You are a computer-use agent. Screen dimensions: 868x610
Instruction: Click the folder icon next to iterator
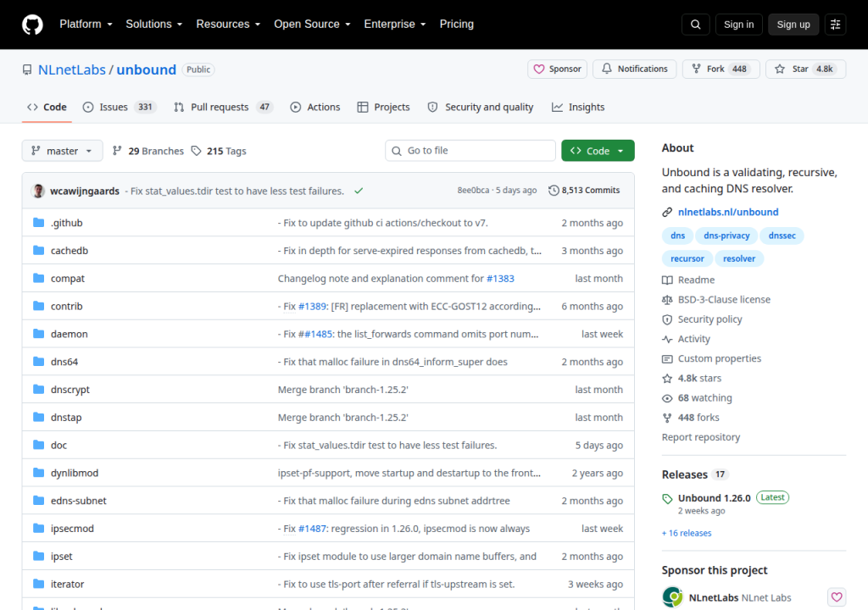38,584
